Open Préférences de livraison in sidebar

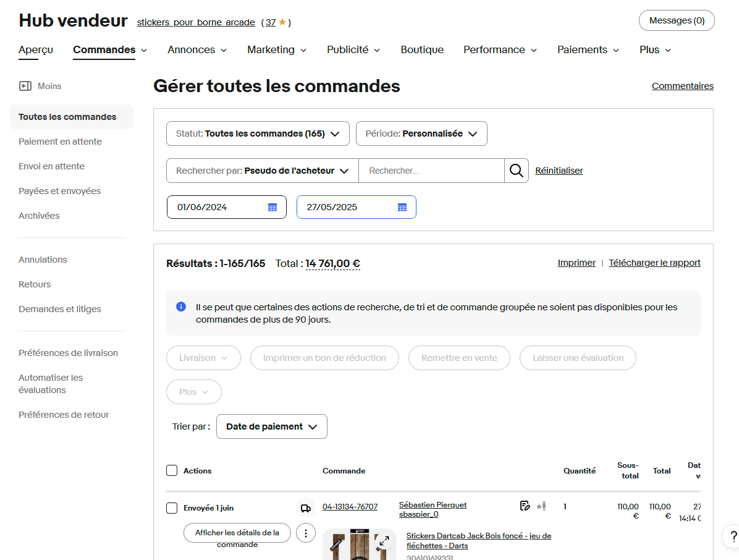click(69, 353)
